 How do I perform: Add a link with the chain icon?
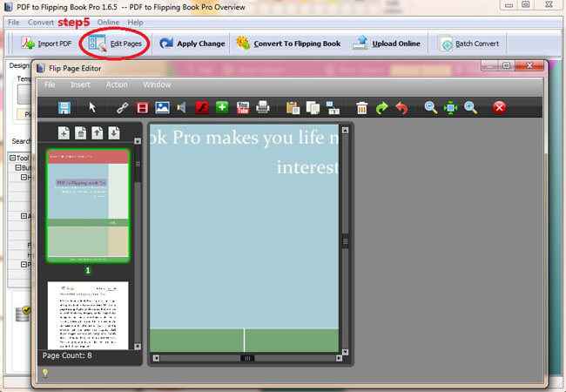(122, 107)
